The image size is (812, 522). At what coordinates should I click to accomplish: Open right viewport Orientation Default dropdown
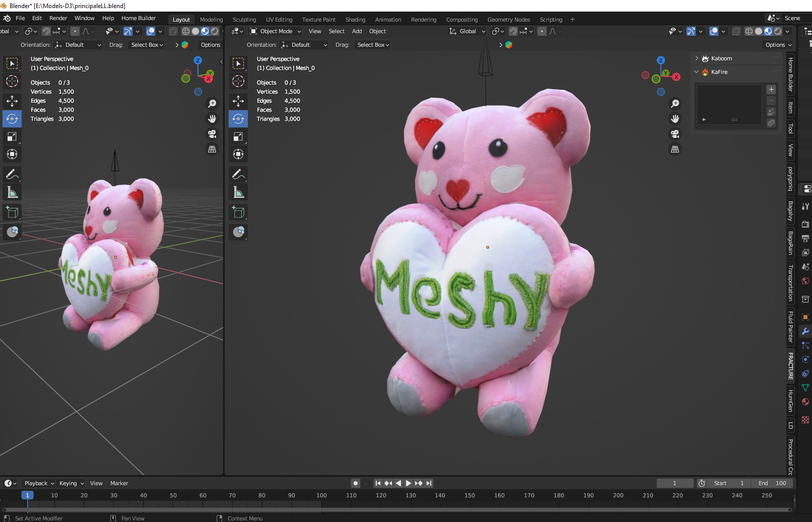pos(304,45)
